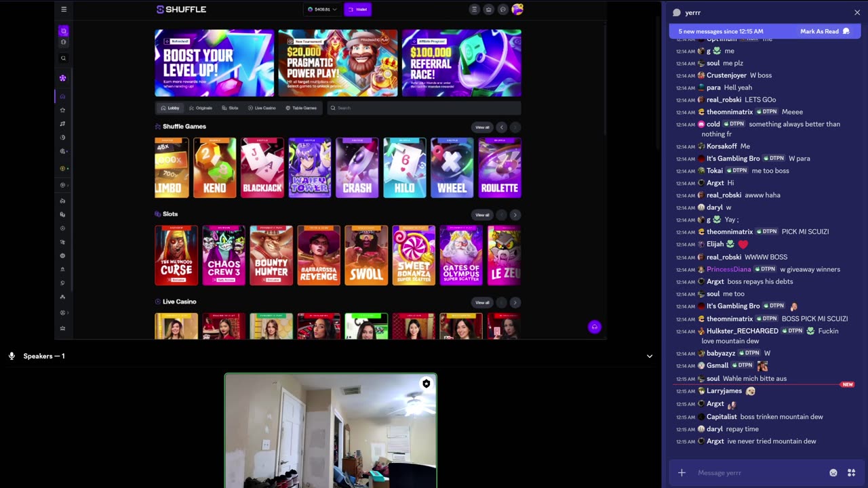
Task: Open the attachment plus button
Action: 682,472
